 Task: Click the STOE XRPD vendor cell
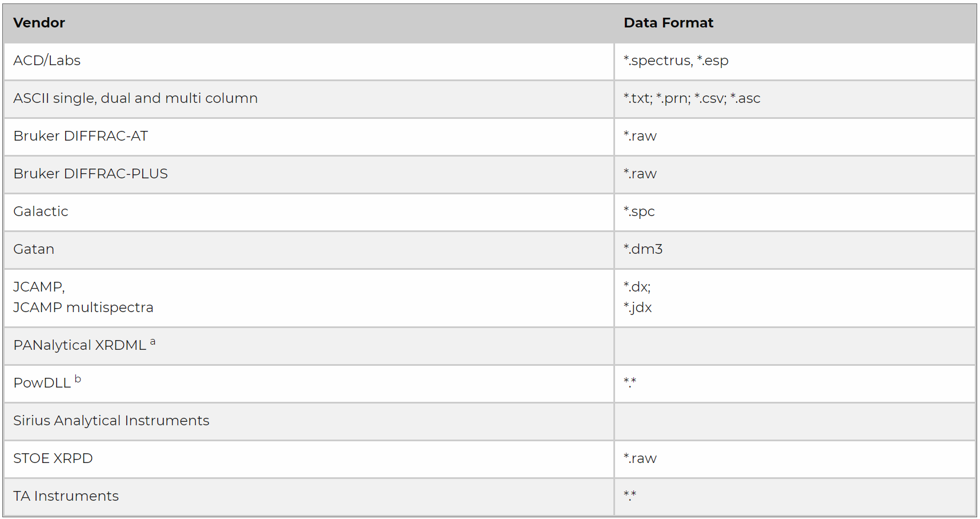[x=53, y=458]
